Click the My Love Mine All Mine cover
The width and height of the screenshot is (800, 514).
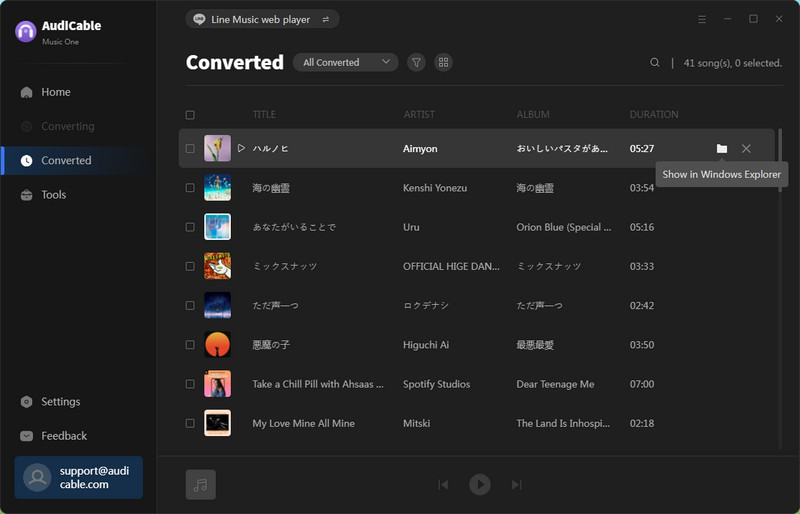(x=217, y=423)
